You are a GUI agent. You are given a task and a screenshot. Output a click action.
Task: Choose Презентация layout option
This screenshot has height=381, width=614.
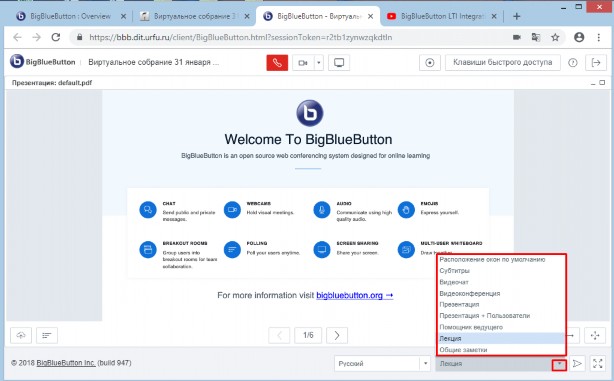pos(501,304)
